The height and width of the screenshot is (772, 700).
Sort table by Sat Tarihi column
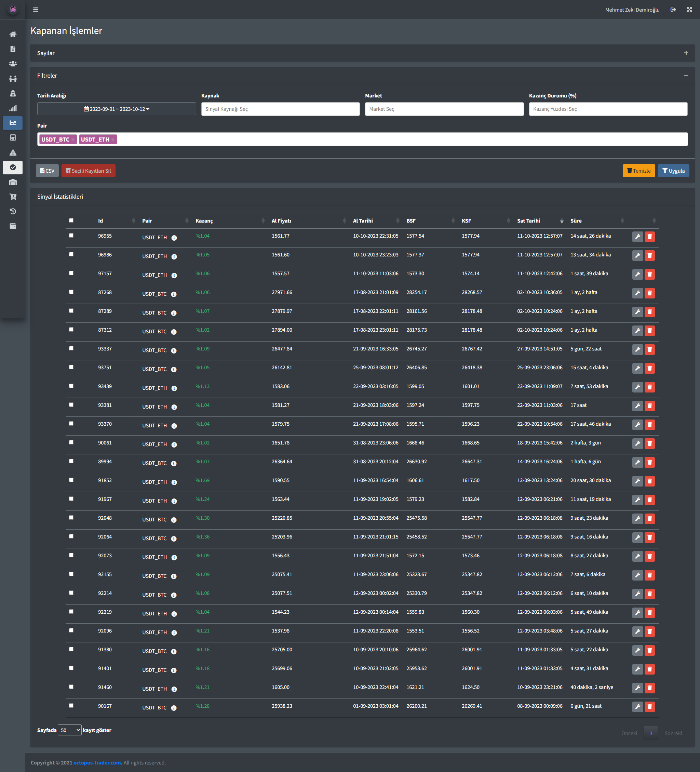click(540, 221)
